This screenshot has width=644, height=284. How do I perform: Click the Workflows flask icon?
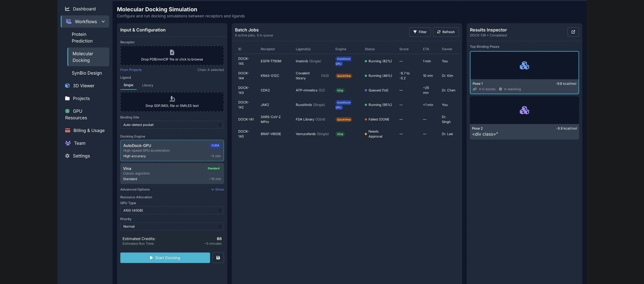coord(68,21)
